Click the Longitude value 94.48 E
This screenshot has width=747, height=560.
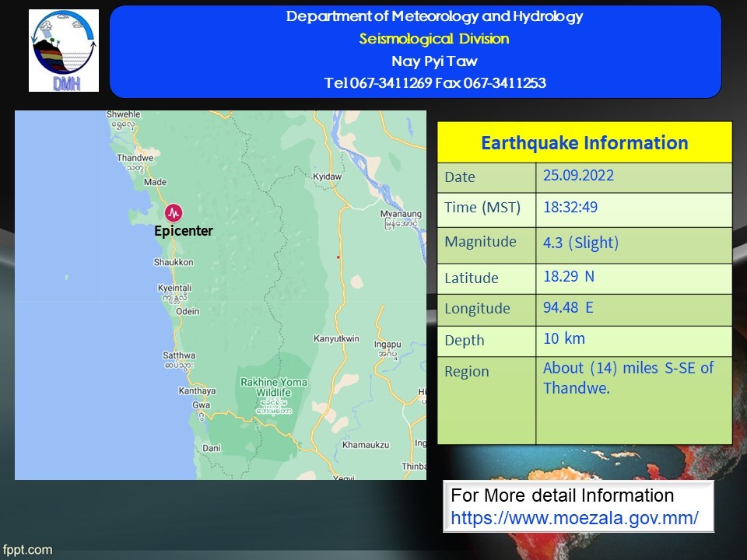pos(568,307)
